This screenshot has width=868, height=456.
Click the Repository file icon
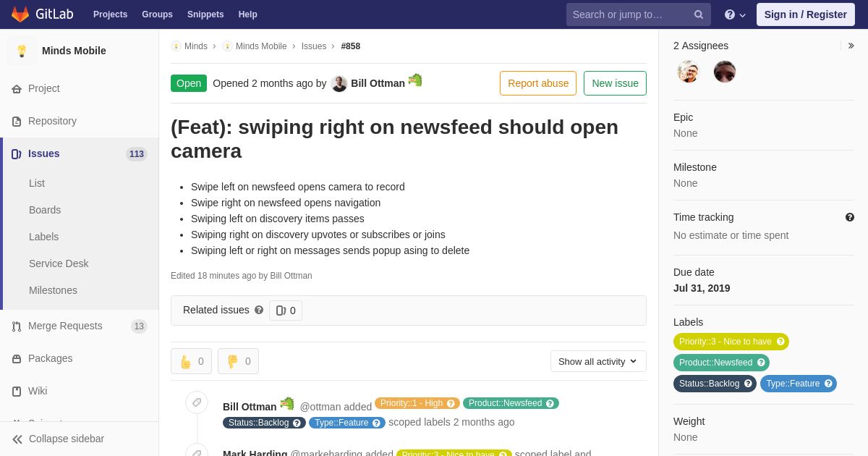tap(17, 122)
